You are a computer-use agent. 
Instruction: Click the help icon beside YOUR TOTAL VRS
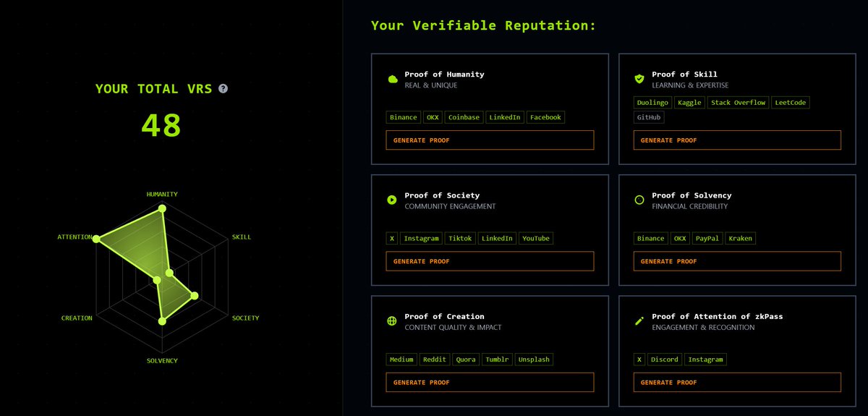click(223, 88)
